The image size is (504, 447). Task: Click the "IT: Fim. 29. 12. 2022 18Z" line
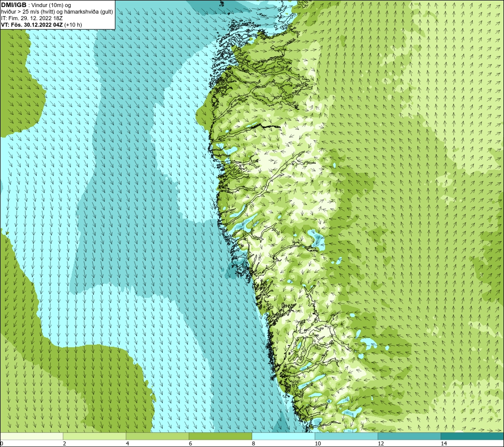coord(32,18)
